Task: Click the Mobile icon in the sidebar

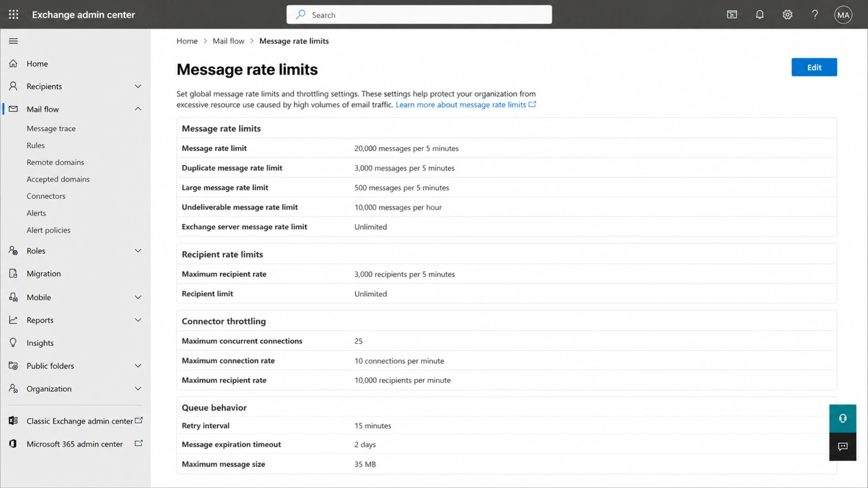Action: [13, 297]
